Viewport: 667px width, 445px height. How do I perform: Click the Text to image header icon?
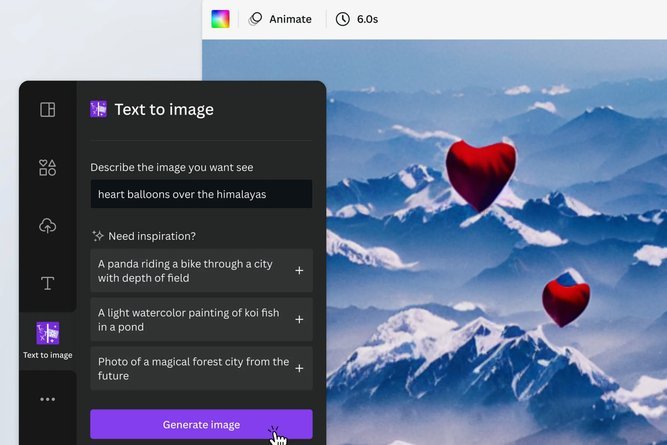point(99,109)
